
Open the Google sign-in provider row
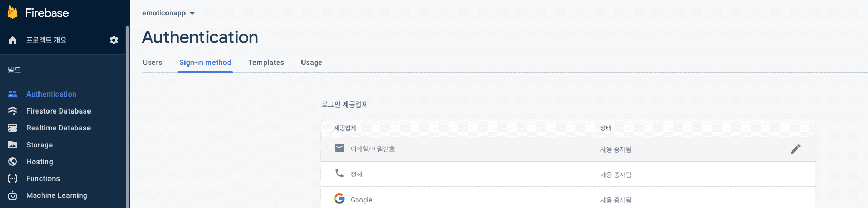click(568, 198)
